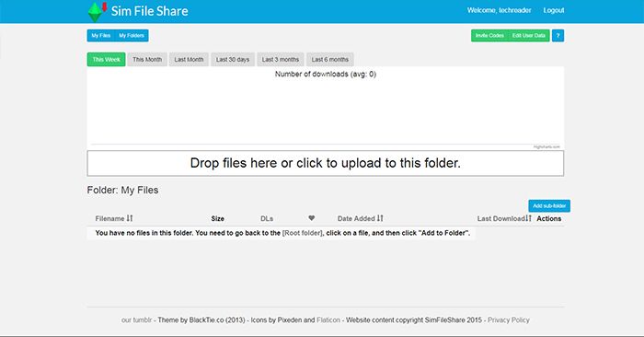
Task: Click the Number of downloads chart title
Action: pyautogui.click(x=326, y=75)
